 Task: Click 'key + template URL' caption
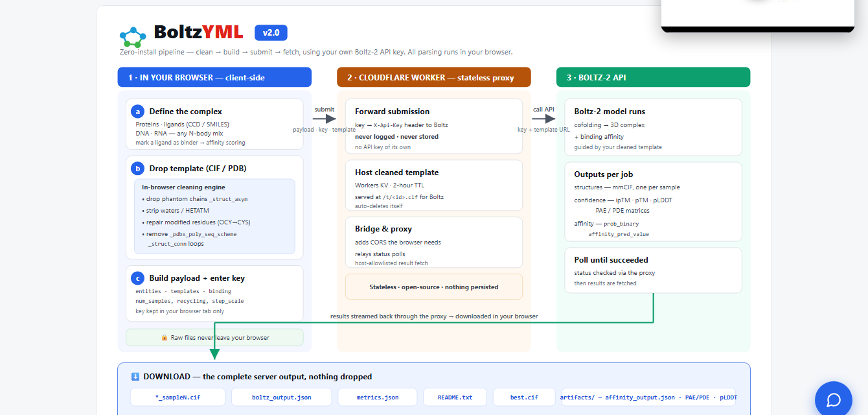543,130
